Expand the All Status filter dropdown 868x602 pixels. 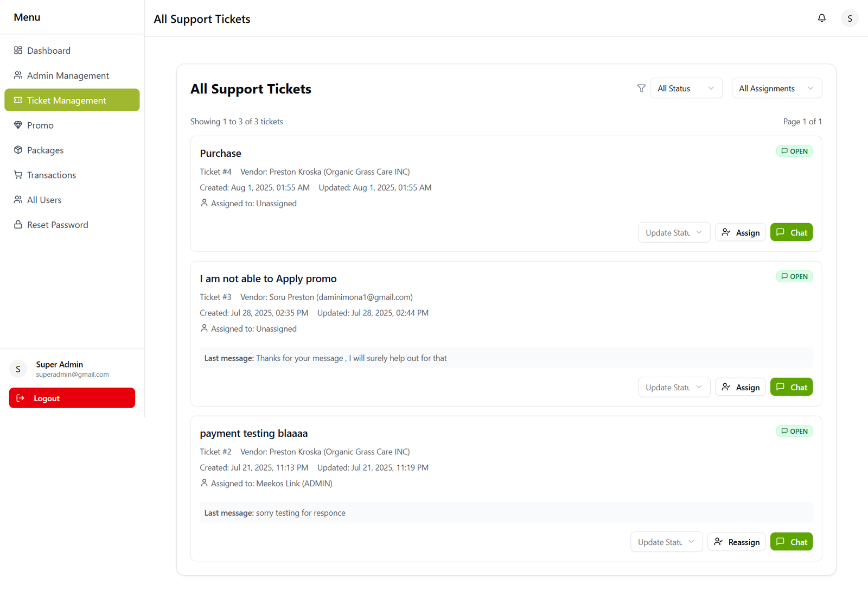point(686,88)
